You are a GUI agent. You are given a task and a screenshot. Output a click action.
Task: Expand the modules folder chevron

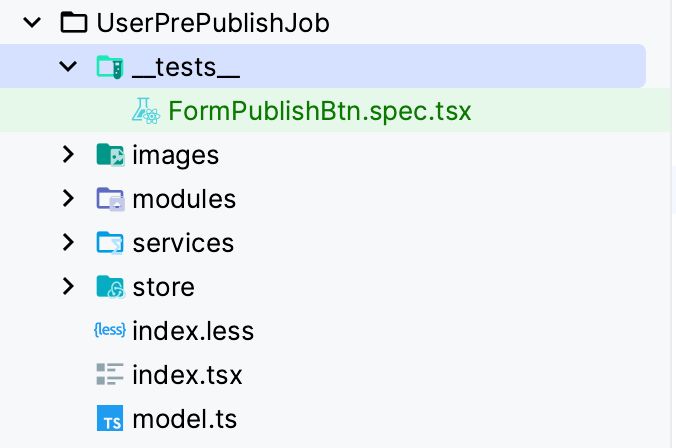click(68, 199)
